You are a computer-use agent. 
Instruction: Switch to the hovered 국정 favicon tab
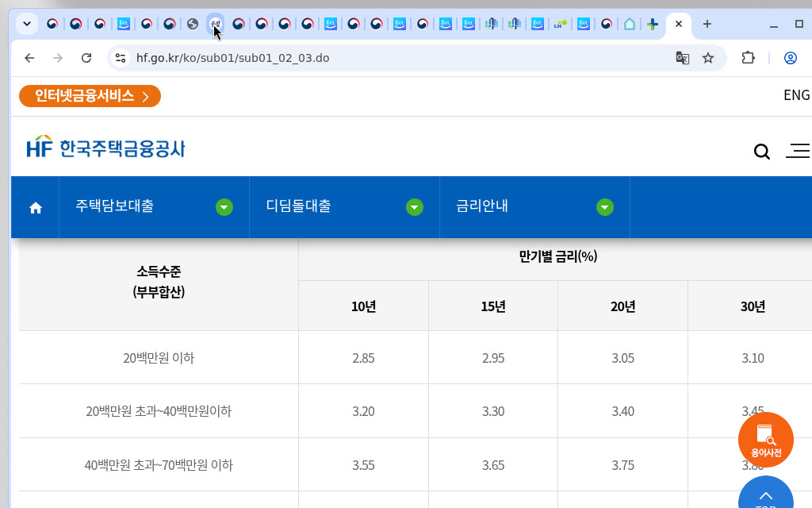pyautogui.click(x=216, y=24)
